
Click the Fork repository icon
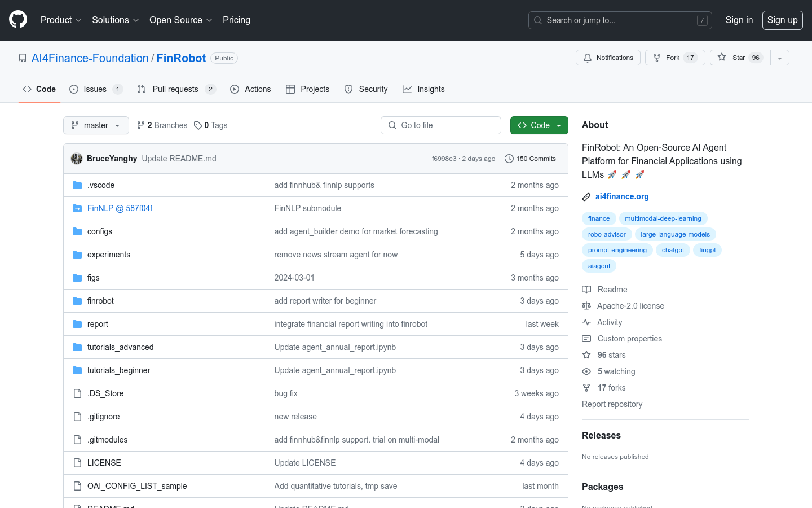coord(657,58)
